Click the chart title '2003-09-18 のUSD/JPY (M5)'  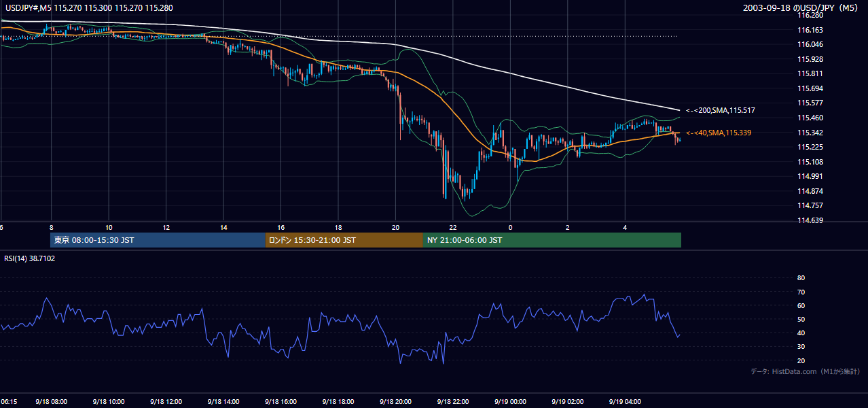click(801, 8)
